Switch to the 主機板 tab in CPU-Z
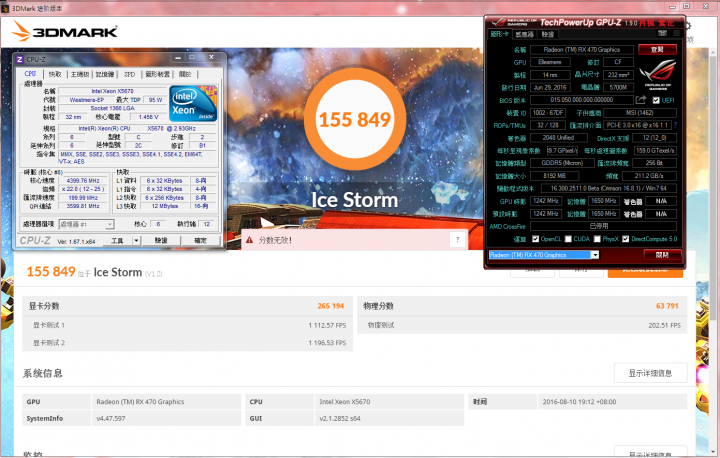 (x=80, y=74)
